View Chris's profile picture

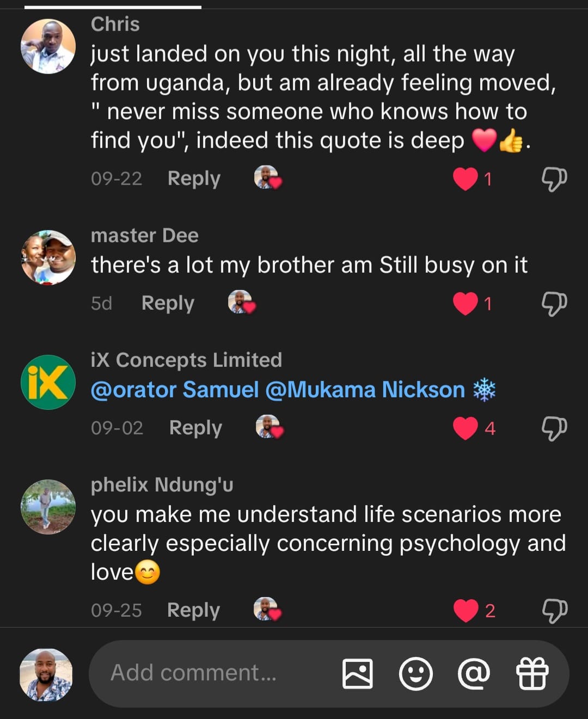[x=48, y=47]
